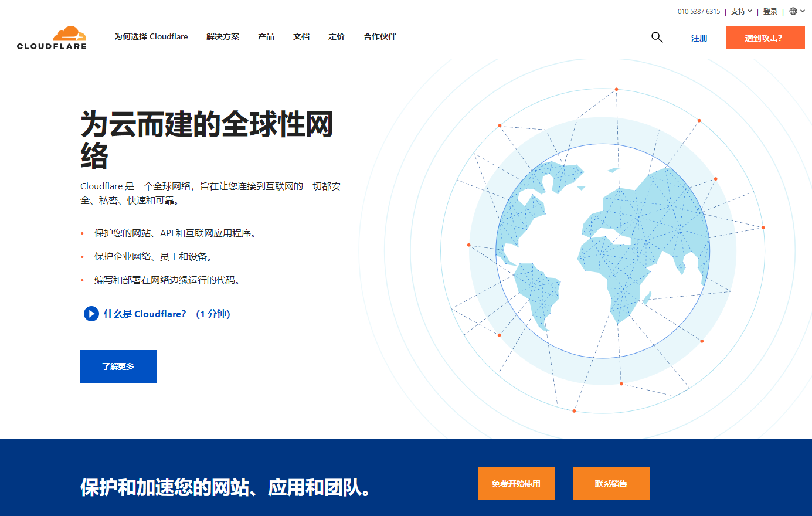Click the blue 了解更多 button
Screen dimensions: 812x516
point(118,366)
